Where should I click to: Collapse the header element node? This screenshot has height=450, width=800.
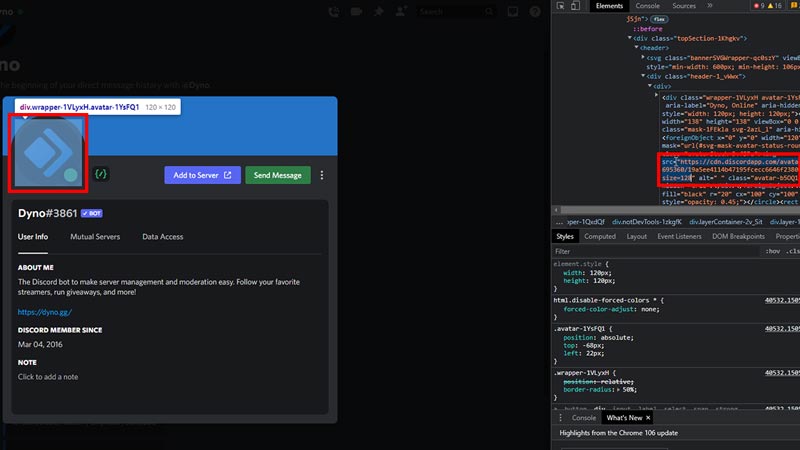(636, 47)
